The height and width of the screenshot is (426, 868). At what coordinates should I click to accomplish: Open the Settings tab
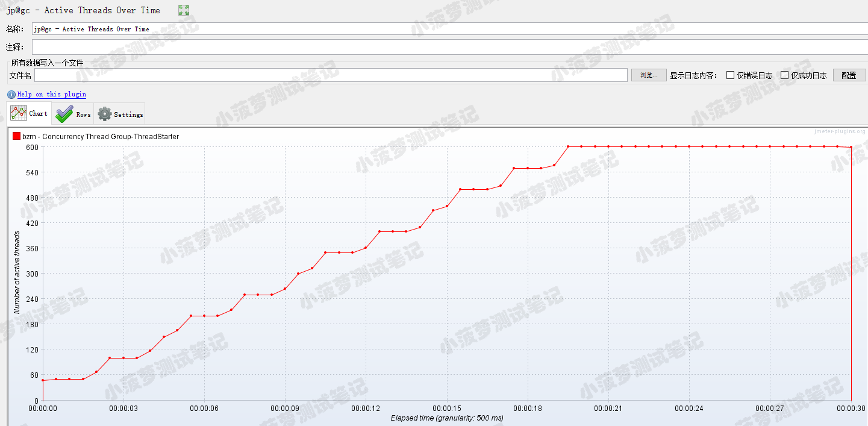[120, 114]
